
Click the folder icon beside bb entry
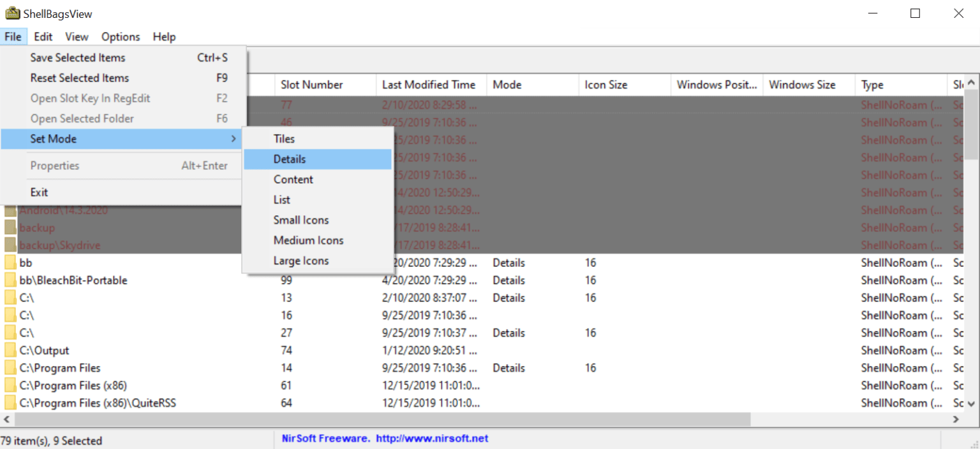coord(10,263)
